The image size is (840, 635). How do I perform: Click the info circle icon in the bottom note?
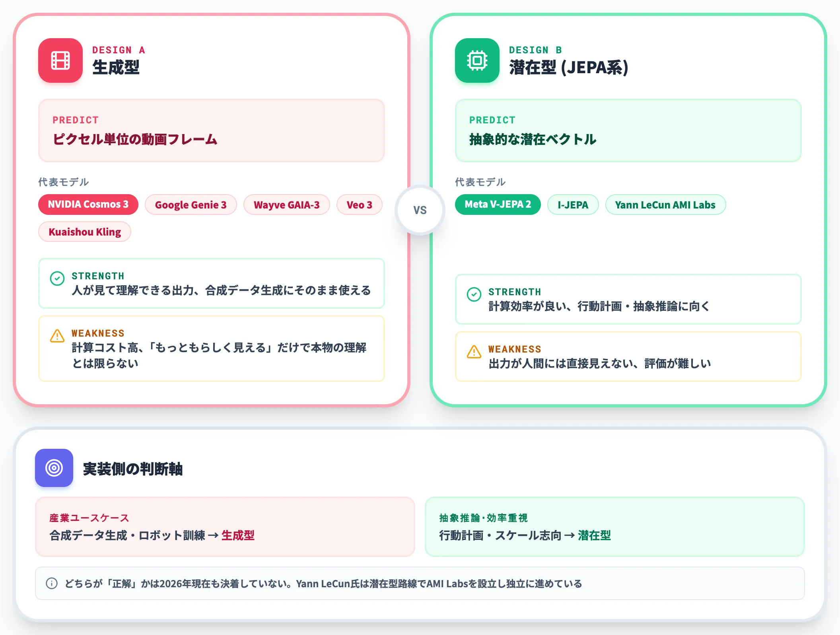(52, 583)
